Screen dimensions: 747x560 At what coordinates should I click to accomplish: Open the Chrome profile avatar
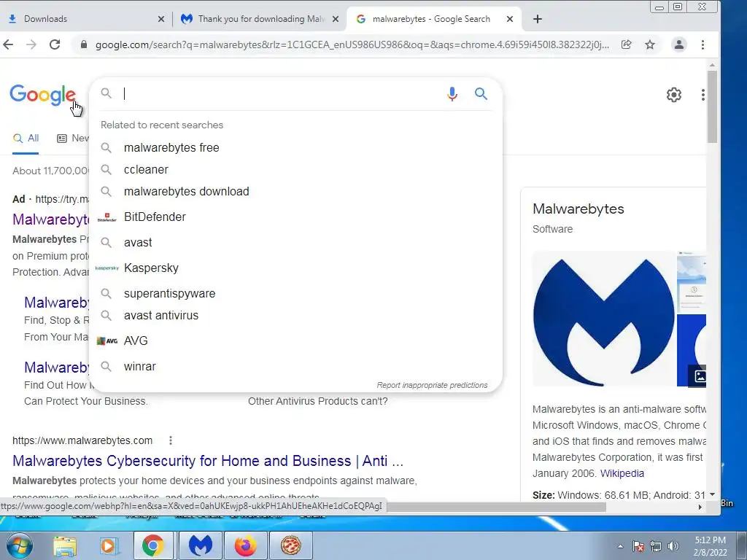[x=679, y=44]
